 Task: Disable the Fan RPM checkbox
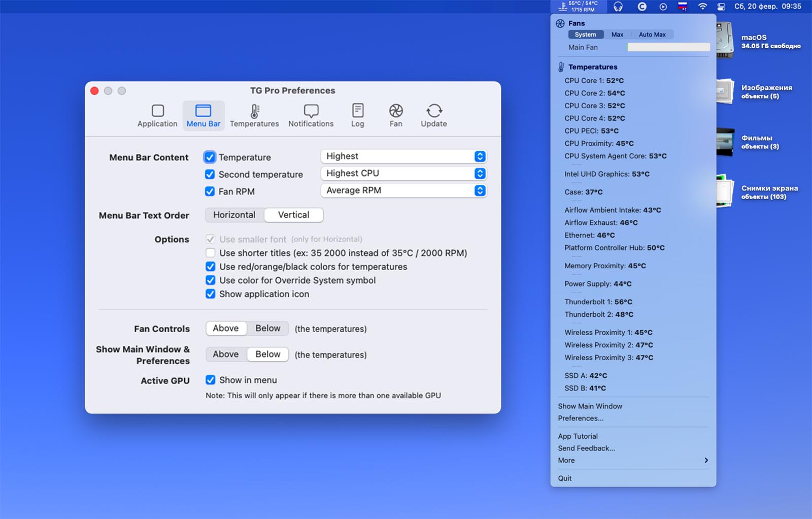click(210, 191)
